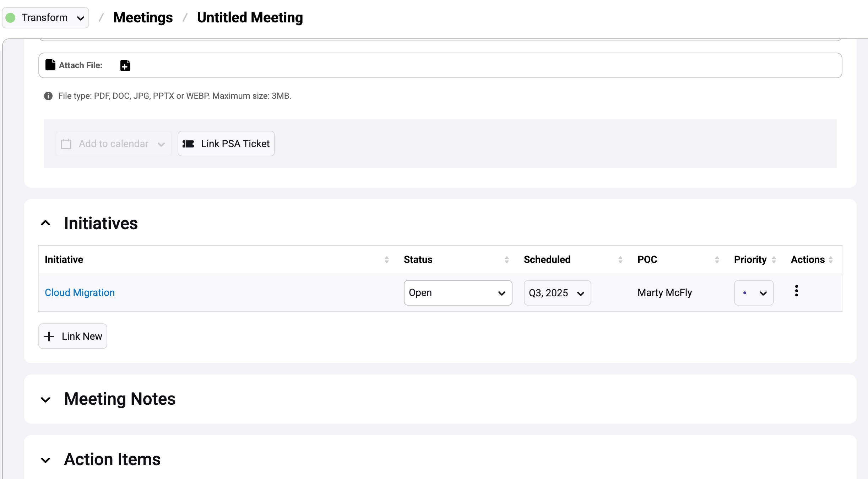Open the Status dropdown showing Open
Screen dimensions: 868x479
click(x=457, y=293)
